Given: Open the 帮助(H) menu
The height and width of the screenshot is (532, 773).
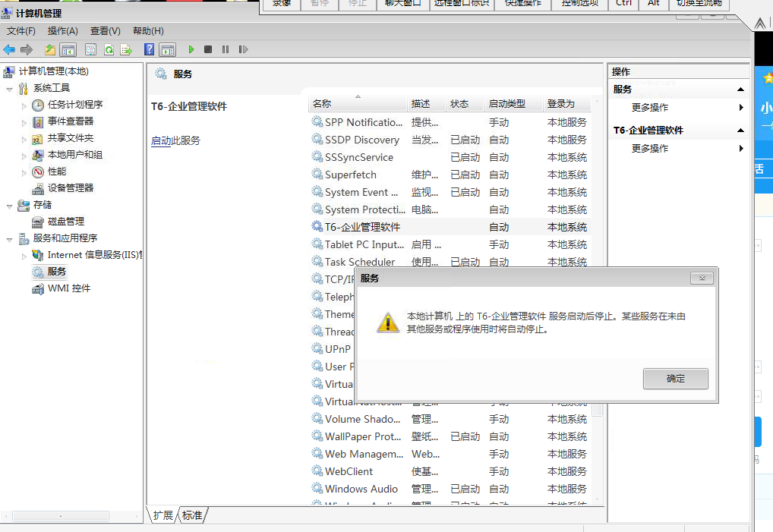Looking at the screenshot, I should click(x=148, y=31).
